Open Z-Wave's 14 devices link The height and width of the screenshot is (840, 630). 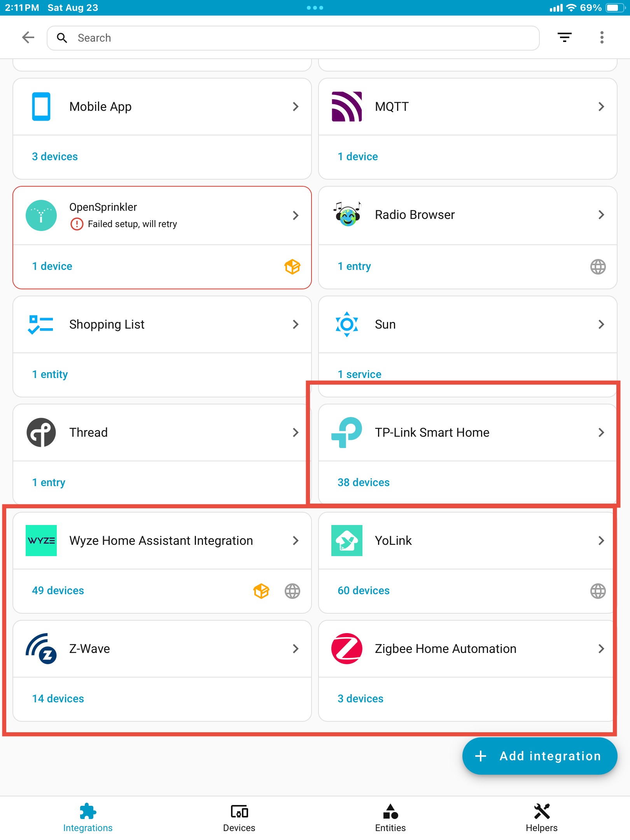click(58, 698)
